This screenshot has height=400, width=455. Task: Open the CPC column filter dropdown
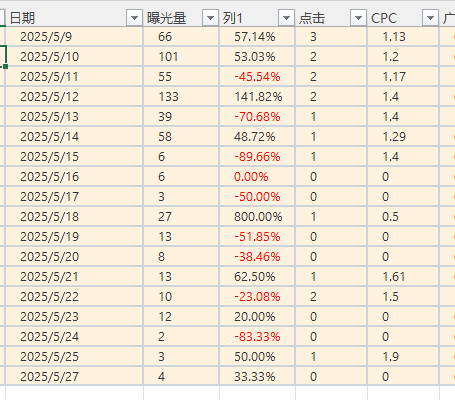pyautogui.click(x=430, y=18)
